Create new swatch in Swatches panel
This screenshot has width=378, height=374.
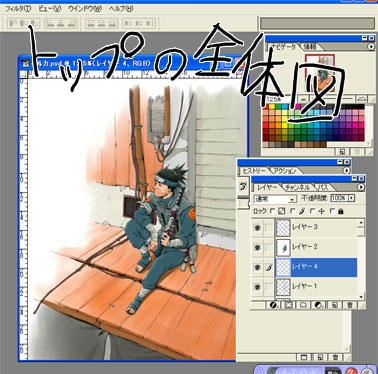tap(342, 152)
